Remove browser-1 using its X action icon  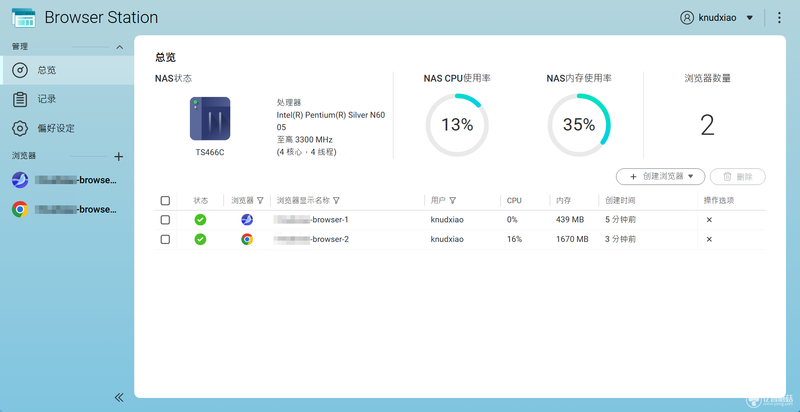(x=709, y=220)
